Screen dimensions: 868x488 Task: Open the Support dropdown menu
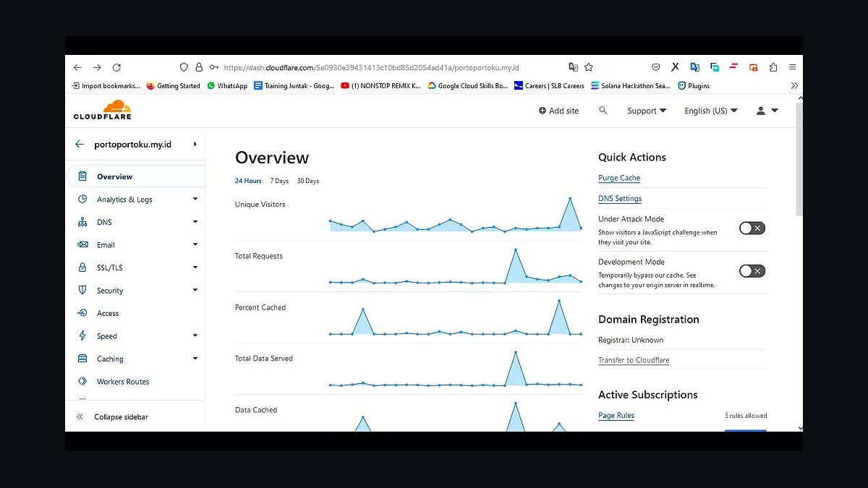647,111
